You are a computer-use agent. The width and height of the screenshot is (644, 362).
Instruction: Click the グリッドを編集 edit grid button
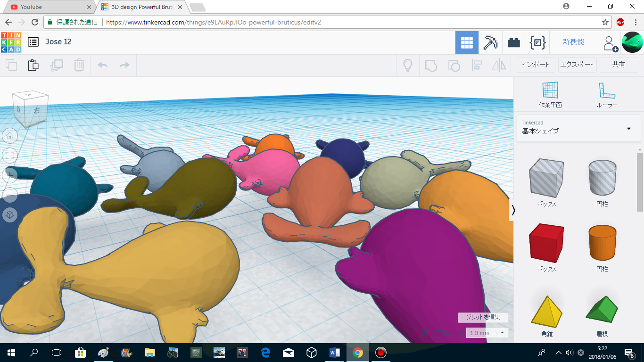pos(483,317)
